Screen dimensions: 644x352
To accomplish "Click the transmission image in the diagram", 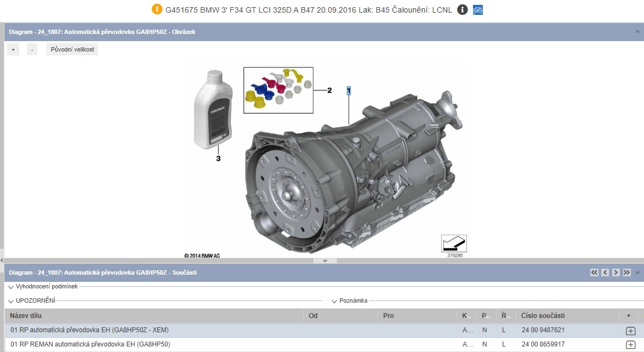I will click(354, 173).
